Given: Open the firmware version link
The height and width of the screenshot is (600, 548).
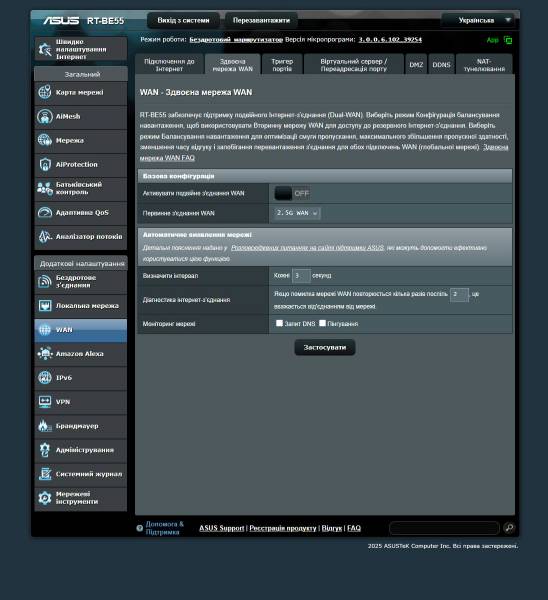Looking at the screenshot, I should pos(390,39).
